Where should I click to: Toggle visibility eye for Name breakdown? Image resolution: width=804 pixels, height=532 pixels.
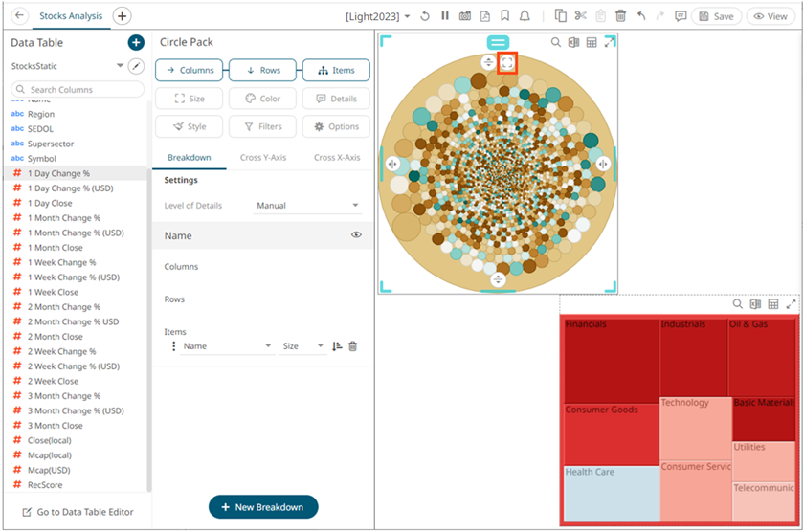click(x=356, y=235)
